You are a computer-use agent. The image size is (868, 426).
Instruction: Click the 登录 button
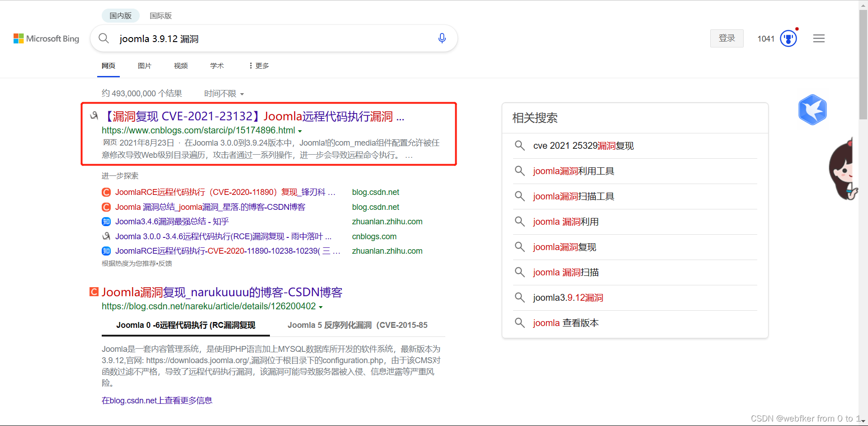tap(726, 38)
